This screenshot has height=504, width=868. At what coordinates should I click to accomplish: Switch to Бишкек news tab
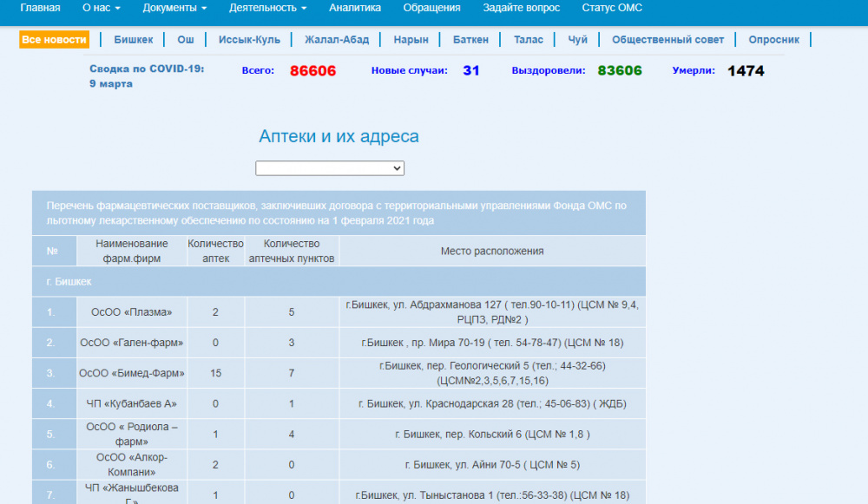[x=133, y=40]
